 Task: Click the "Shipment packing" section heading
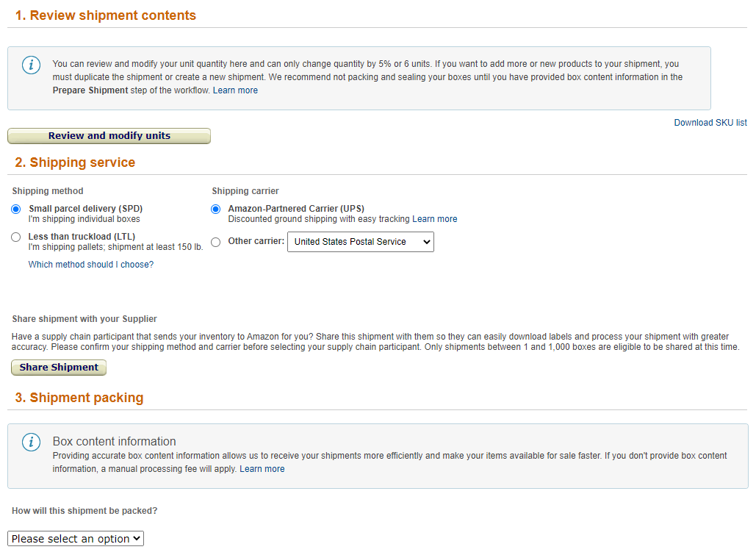coord(79,398)
